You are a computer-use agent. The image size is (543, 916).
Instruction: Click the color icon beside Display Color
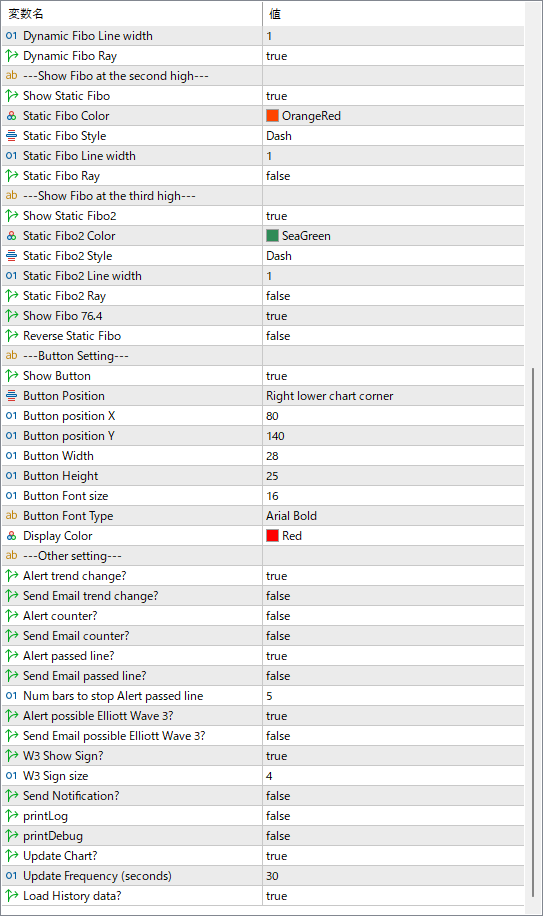[x=12, y=536]
